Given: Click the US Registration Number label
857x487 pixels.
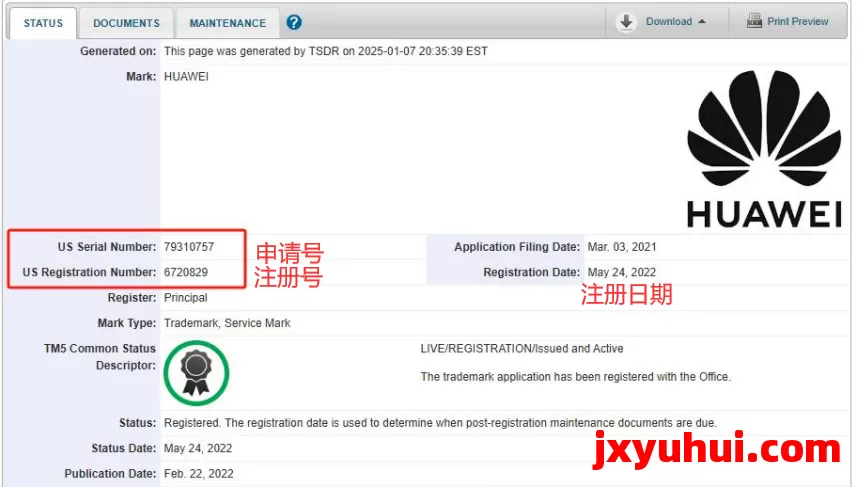Looking at the screenshot, I should coord(89,272).
